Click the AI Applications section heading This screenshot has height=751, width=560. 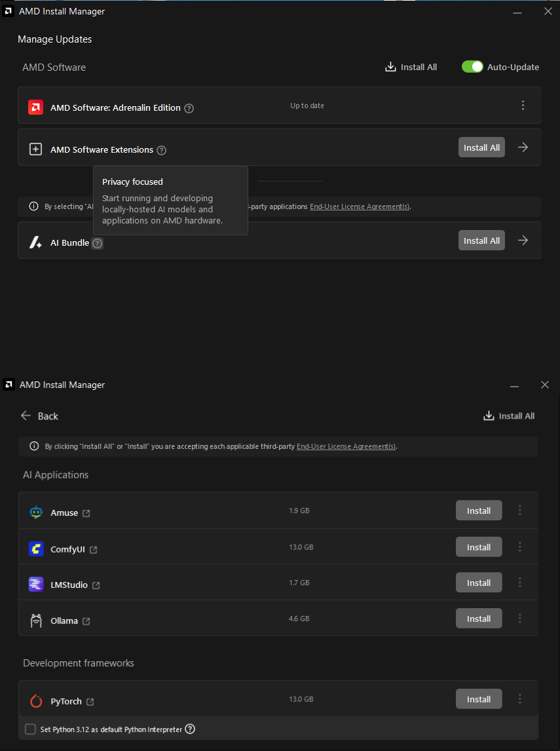56,474
